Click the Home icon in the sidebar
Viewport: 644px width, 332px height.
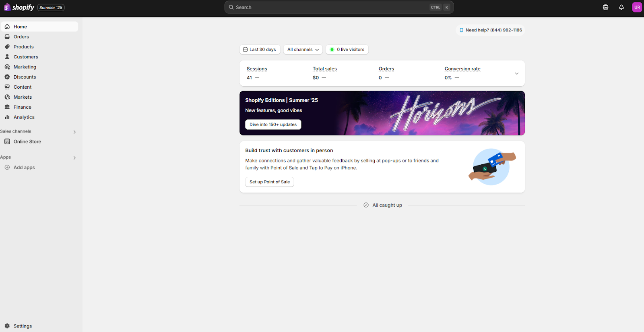[7, 27]
